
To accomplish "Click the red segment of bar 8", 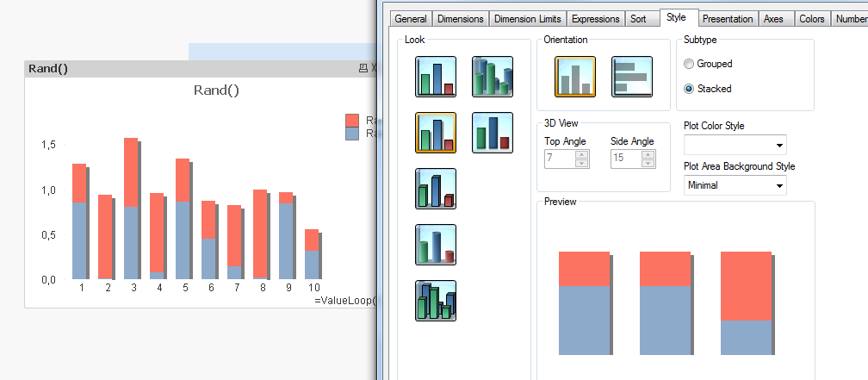I will point(260,234).
